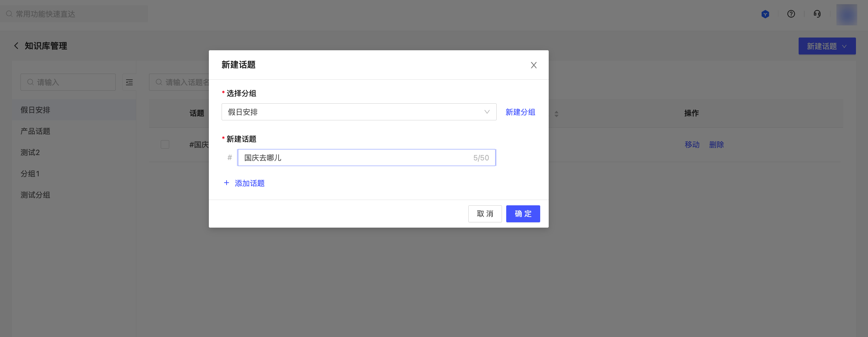The width and height of the screenshot is (868, 337).
Task: Click the 知识库管理 page title
Action: pos(46,46)
